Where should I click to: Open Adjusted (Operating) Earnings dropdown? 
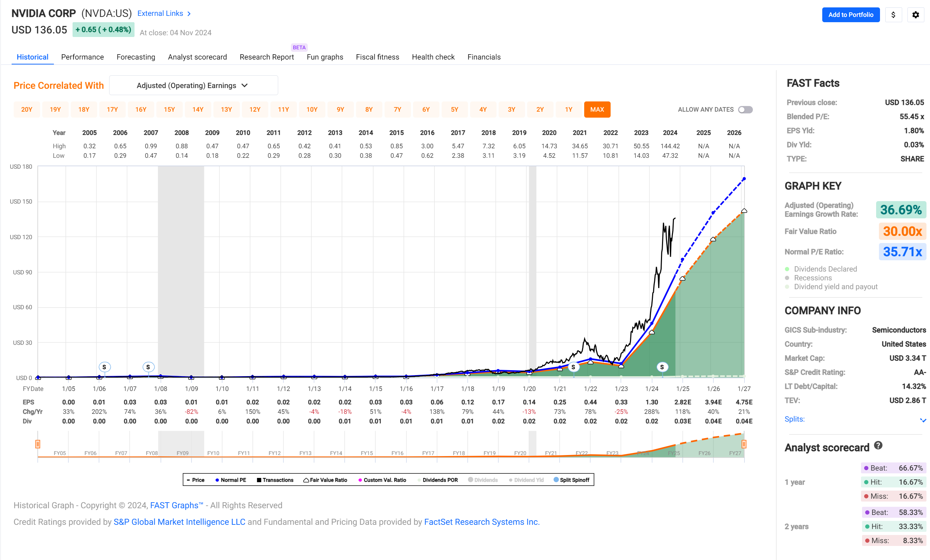[x=193, y=86]
